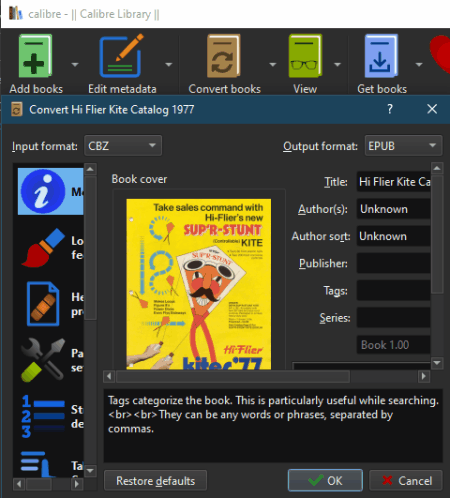Click the Hi-Flier kite book cover image
The image size is (450, 498).
pyautogui.click(x=199, y=284)
